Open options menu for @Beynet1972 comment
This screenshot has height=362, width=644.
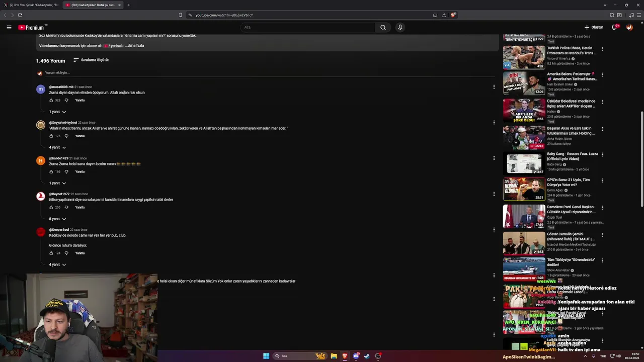click(x=494, y=194)
